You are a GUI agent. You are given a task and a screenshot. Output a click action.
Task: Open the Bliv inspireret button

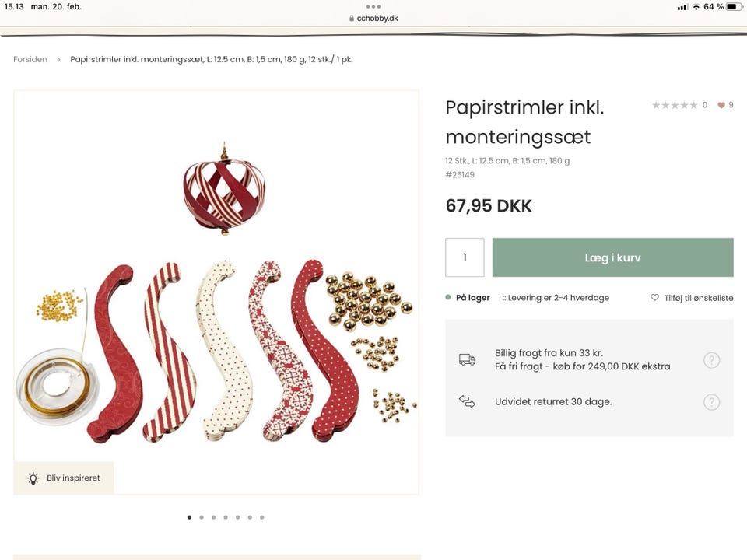[x=64, y=478]
